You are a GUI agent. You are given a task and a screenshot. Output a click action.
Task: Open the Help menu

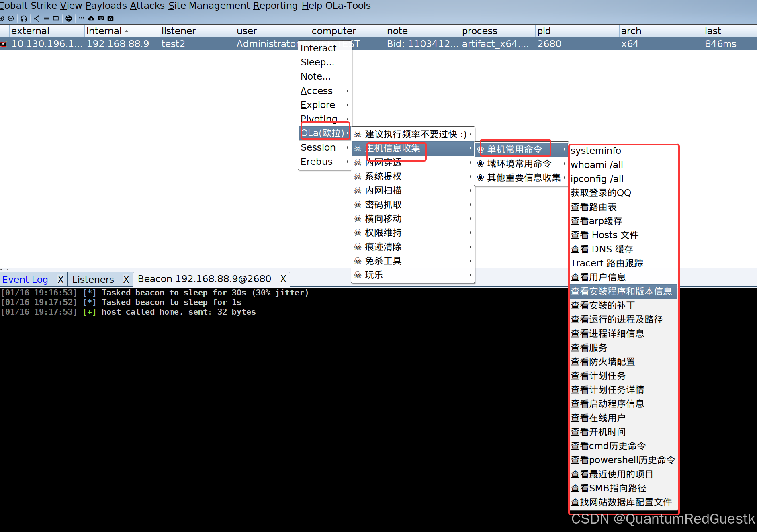pyautogui.click(x=312, y=6)
